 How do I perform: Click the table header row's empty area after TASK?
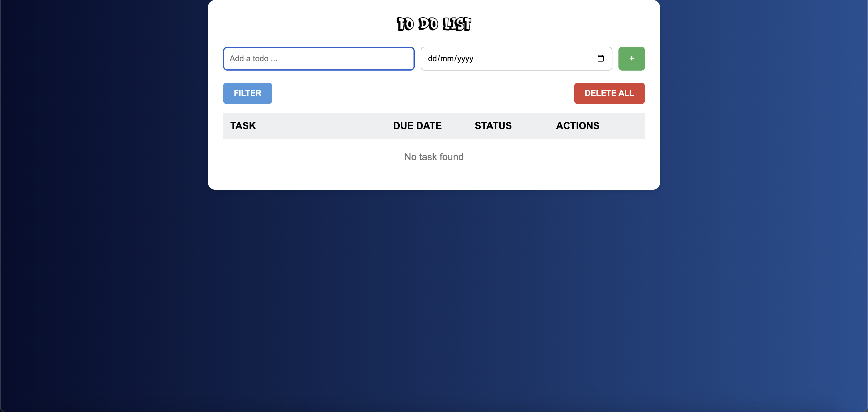click(x=323, y=126)
